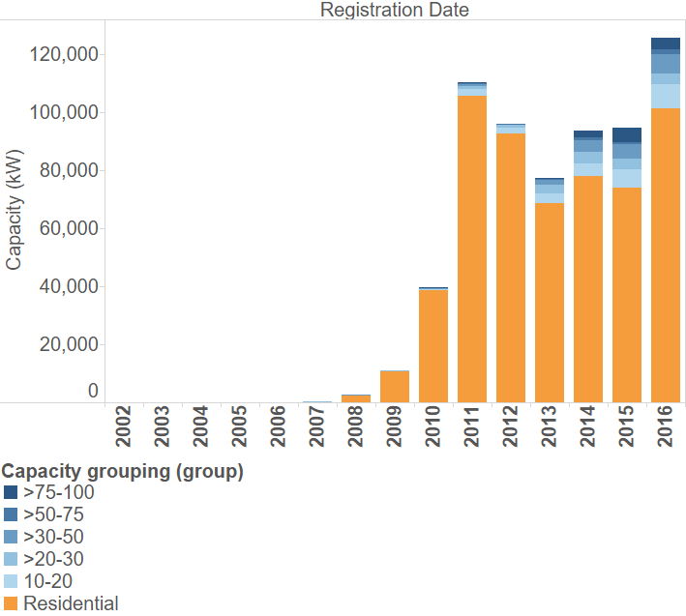Select the >50-75 legend color swatch
The height and width of the screenshot is (616, 686).
click(x=11, y=514)
